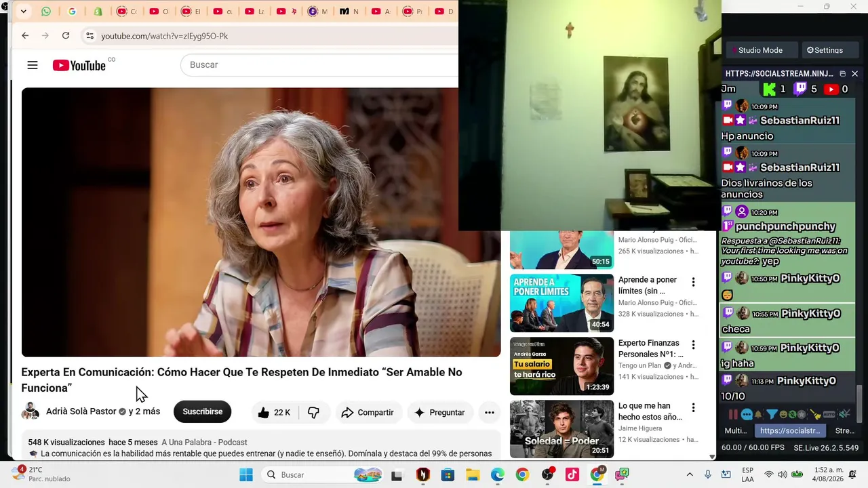Screen dimensions: 868x488
Task: Open the taskbar volume control
Action: (782, 474)
